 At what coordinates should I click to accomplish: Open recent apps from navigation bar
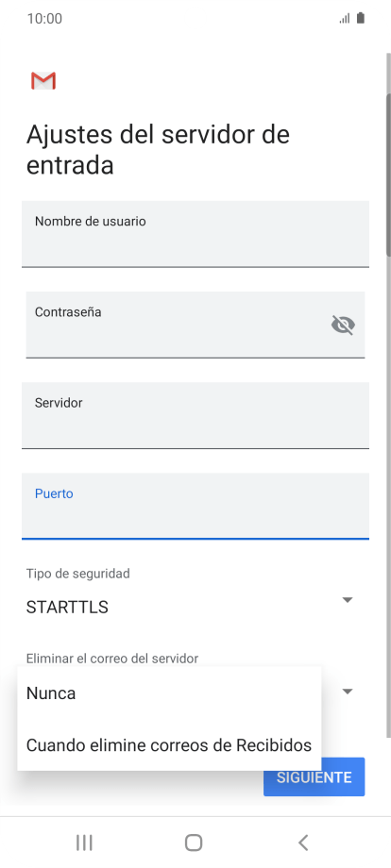[84, 843]
